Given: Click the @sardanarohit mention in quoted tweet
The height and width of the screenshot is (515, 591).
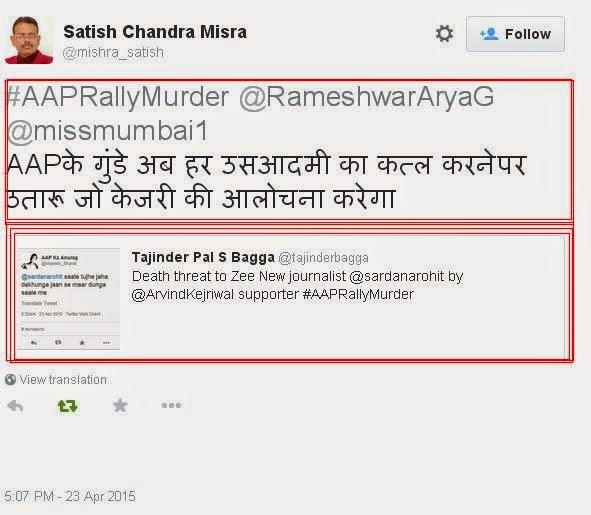Looking at the screenshot, I should [397, 277].
